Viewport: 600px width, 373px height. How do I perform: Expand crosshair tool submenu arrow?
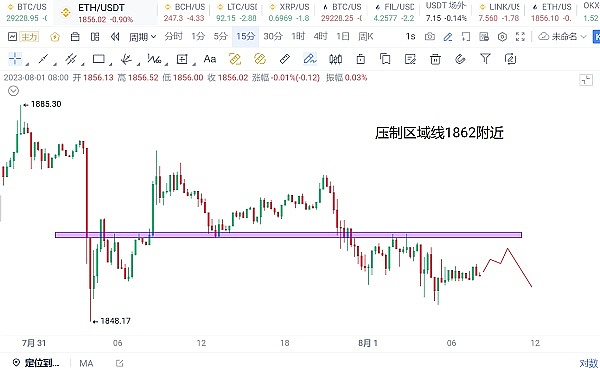tap(27, 64)
